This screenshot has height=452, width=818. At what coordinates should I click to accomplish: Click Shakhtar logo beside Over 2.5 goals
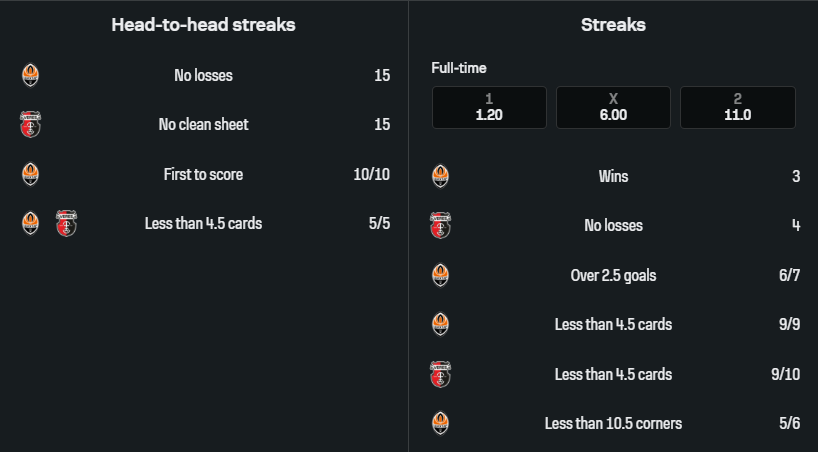[440, 275]
